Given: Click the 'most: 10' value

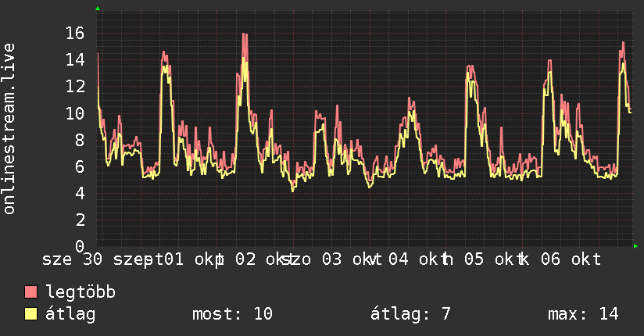Looking at the screenshot, I should [232, 314].
